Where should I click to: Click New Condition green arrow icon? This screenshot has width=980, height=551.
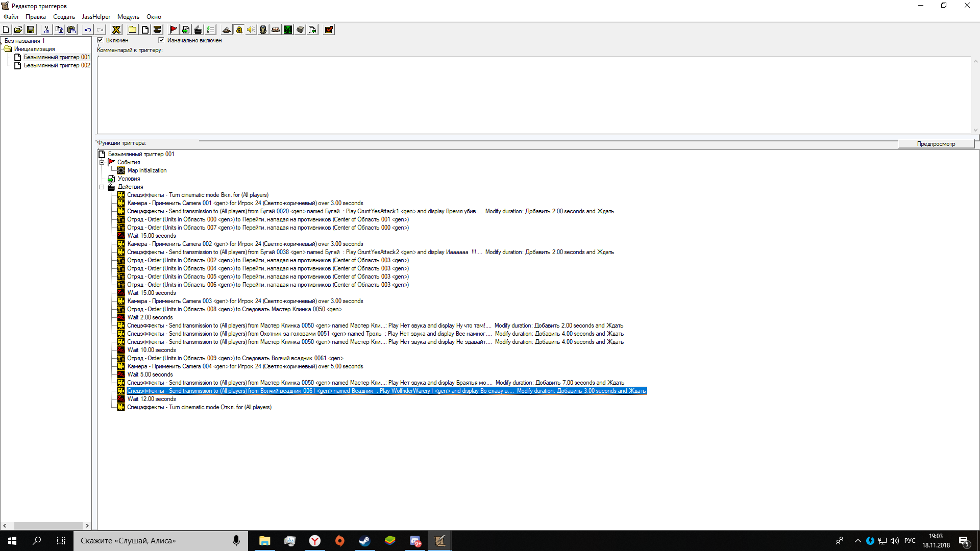186,30
